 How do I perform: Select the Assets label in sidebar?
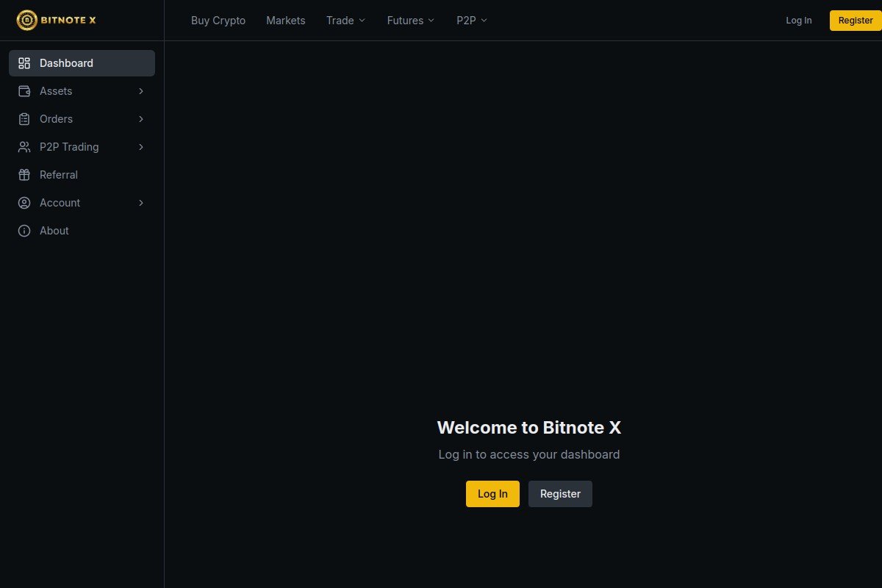(x=56, y=91)
